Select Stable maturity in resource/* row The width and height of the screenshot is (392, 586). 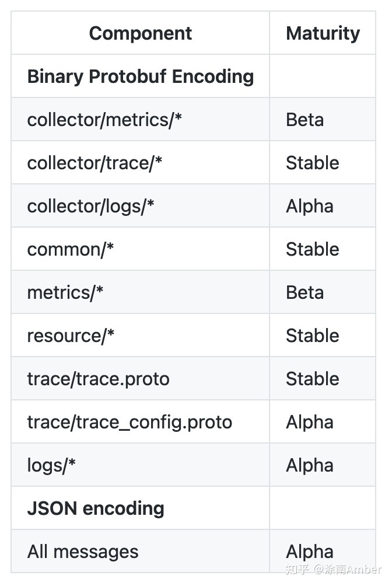312,336
